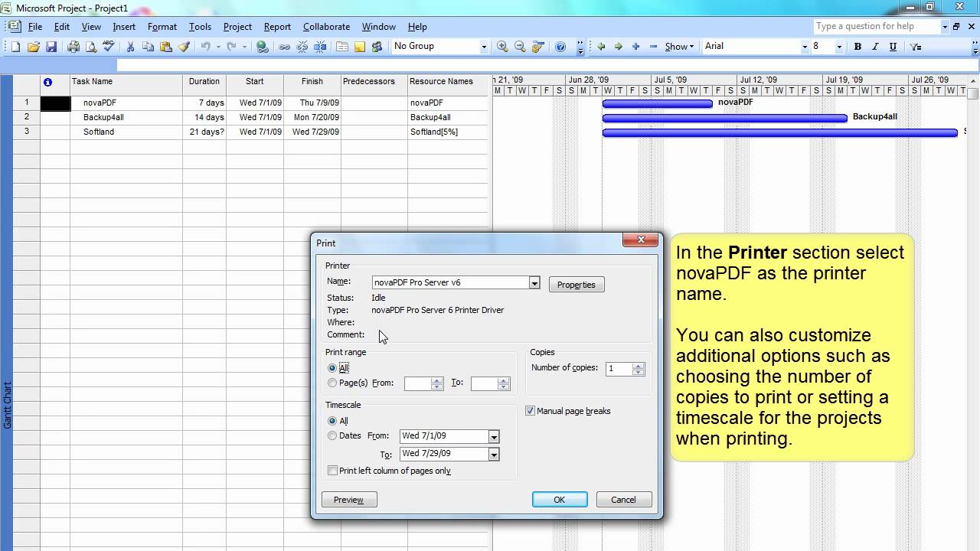Viewport: 980px width, 551px height.
Task: Click the Paste clipboard icon
Action: [165, 47]
